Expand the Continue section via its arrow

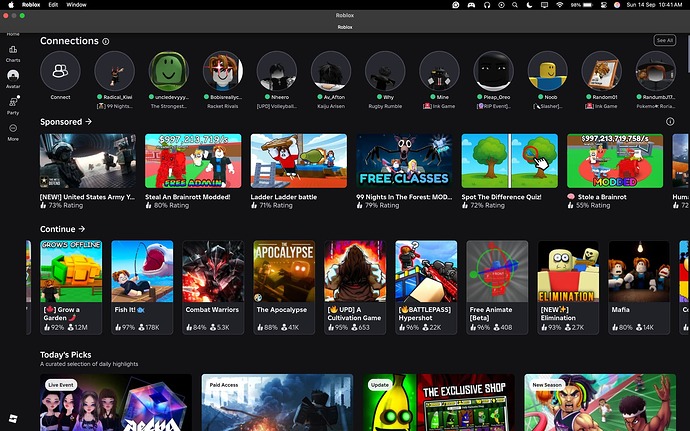tap(81, 229)
